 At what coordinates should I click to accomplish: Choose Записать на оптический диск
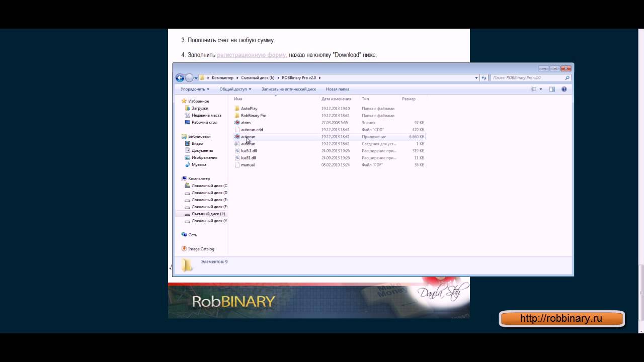point(289,89)
